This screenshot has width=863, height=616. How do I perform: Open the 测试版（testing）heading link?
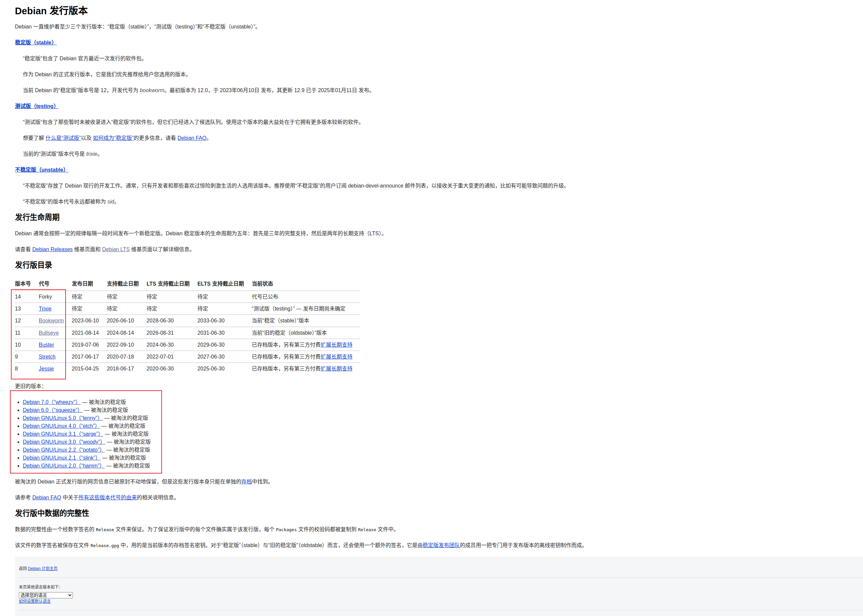point(37,106)
